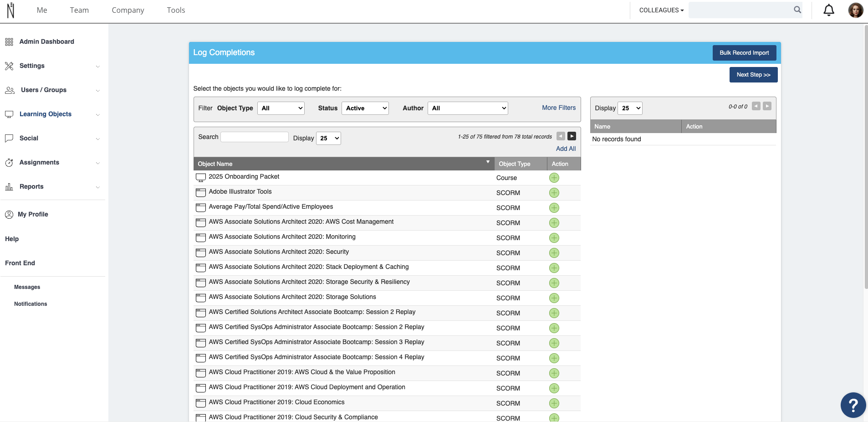Add AWS Cloud Deployment and Operation plus
The width and height of the screenshot is (868, 422).
click(x=554, y=388)
